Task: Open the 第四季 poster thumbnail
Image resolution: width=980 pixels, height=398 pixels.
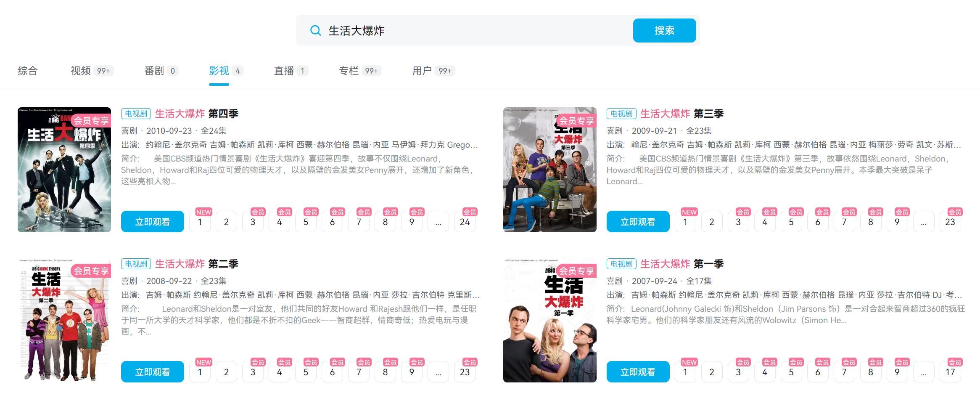Action: [x=64, y=170]
